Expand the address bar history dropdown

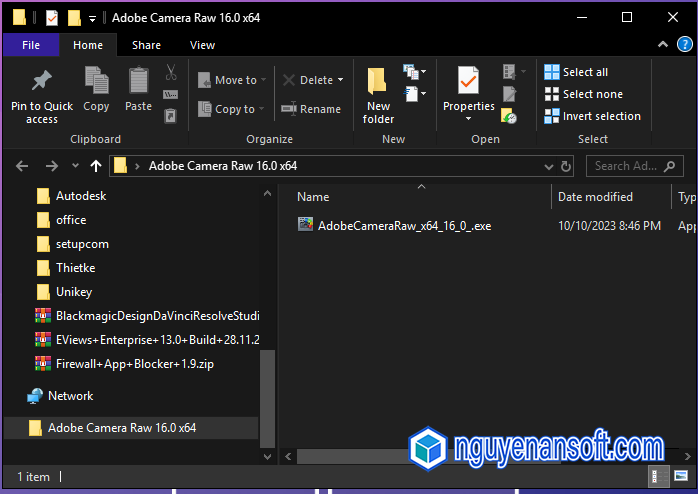click(549, 167)
